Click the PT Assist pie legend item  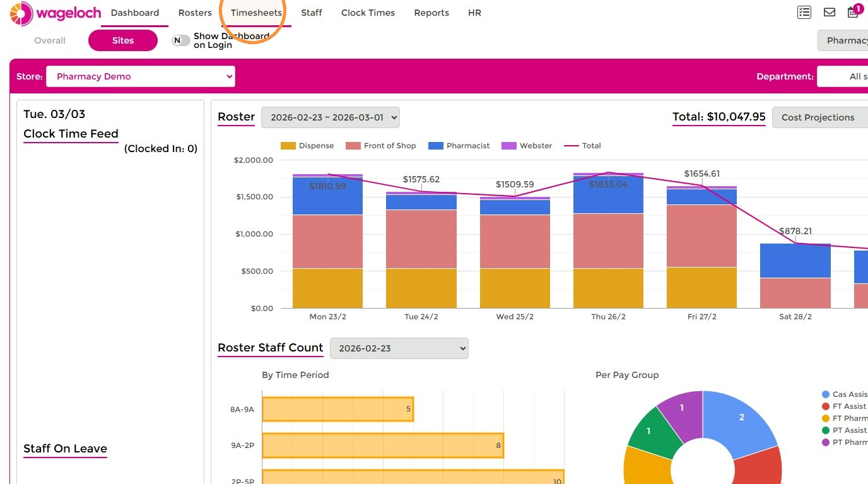click(845, 430)
